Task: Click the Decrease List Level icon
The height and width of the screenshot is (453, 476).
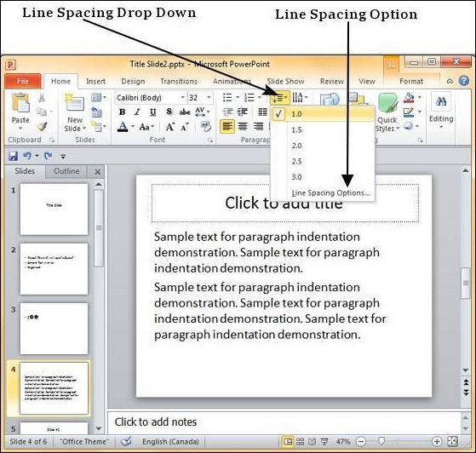Action: [x=227, y=112]
